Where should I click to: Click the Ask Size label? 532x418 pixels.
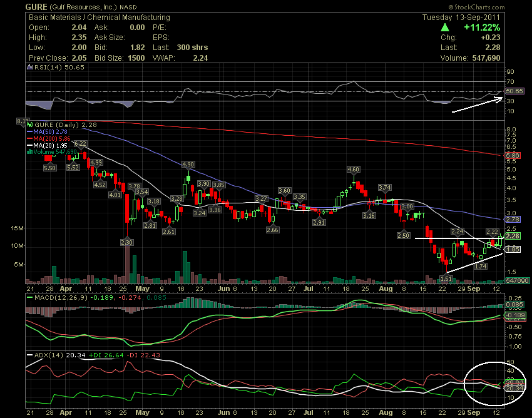[x=110, y=38]
